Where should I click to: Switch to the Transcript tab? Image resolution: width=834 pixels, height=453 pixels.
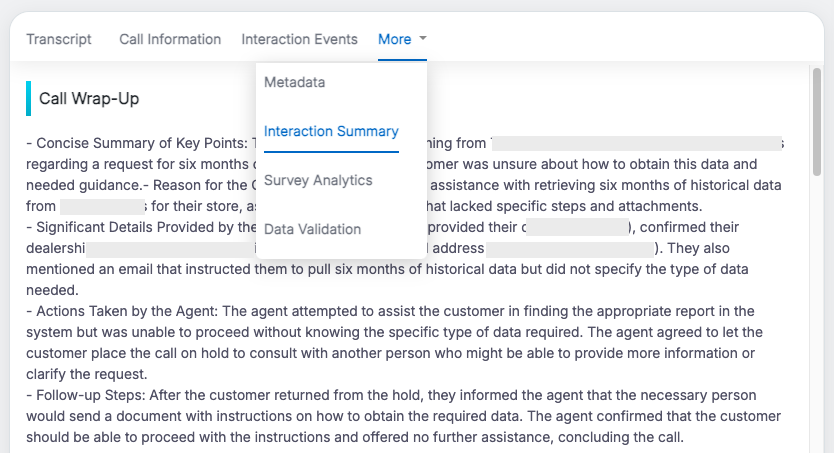click(x=58, y=39)
